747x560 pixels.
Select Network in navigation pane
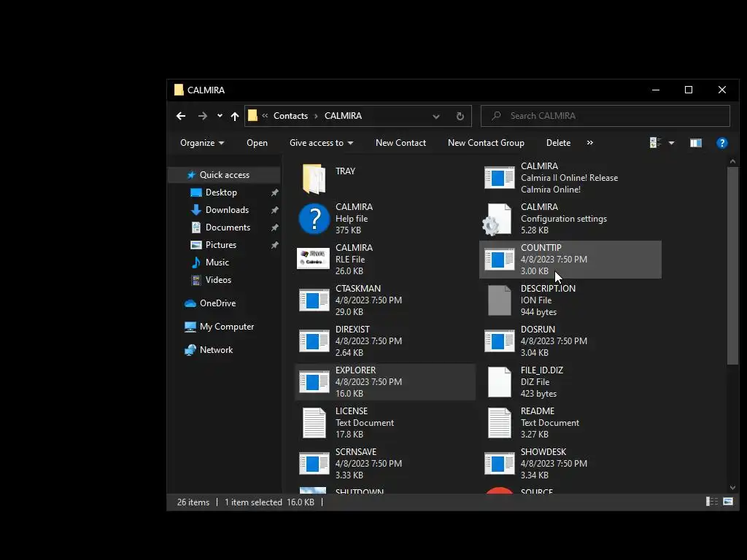point(216,350)
